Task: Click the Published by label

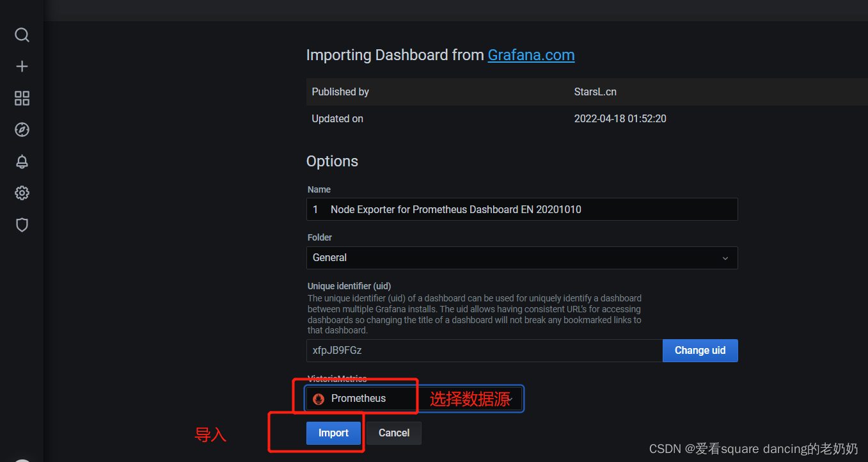Action: [x=340, y=92]
